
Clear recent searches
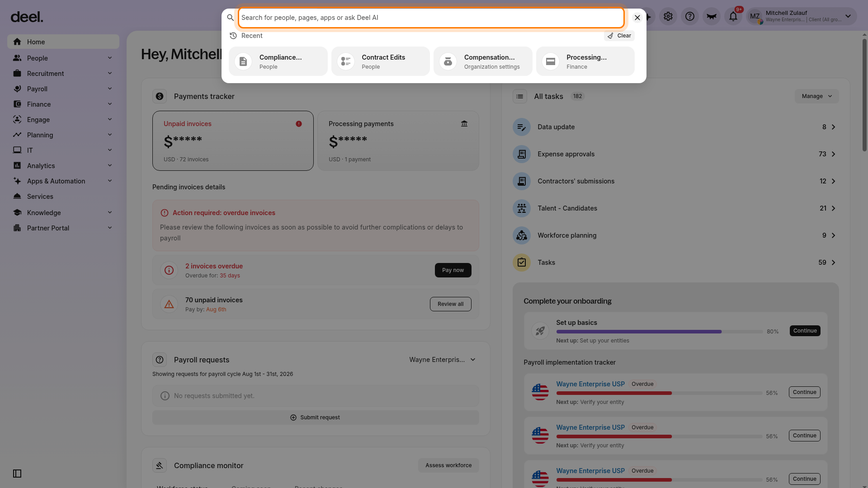click(x=619, y=36)
